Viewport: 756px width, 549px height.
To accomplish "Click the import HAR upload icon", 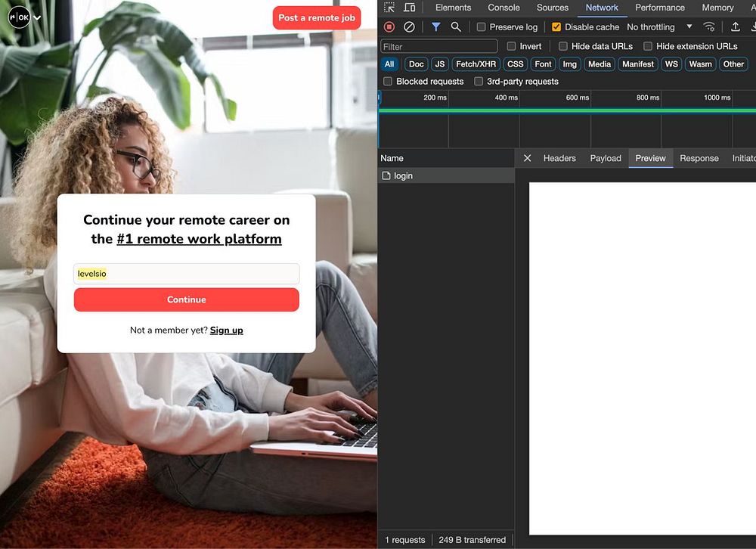I will click(736, 27).
